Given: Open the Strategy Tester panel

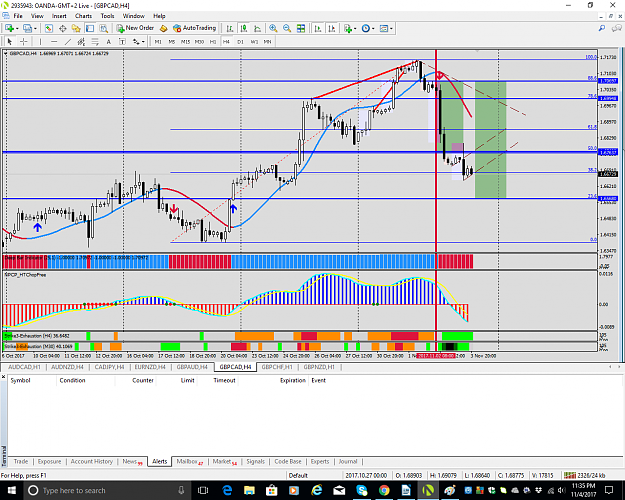Looking at the screenshot, I should (104, 28).
